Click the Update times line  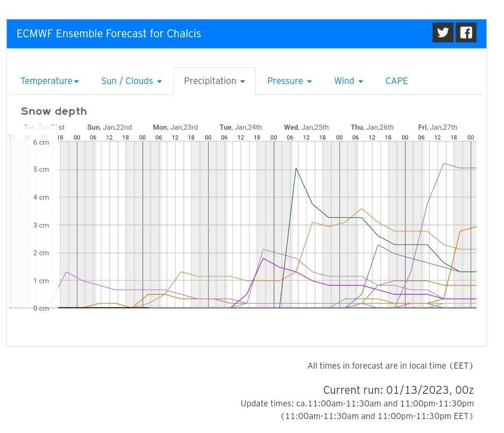[357, 404]
